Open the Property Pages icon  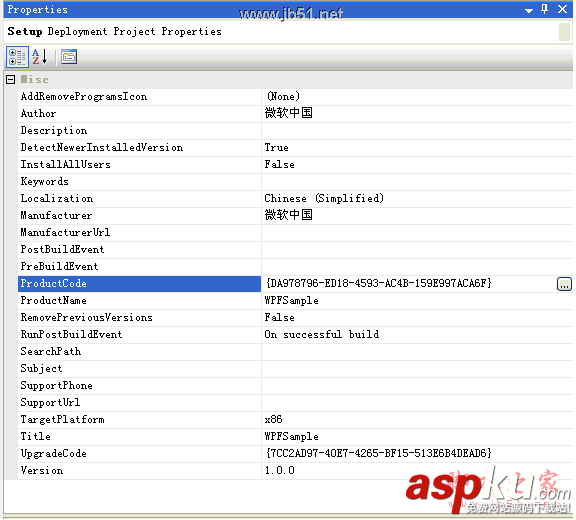pyautogui.click(x=69, y=57)
